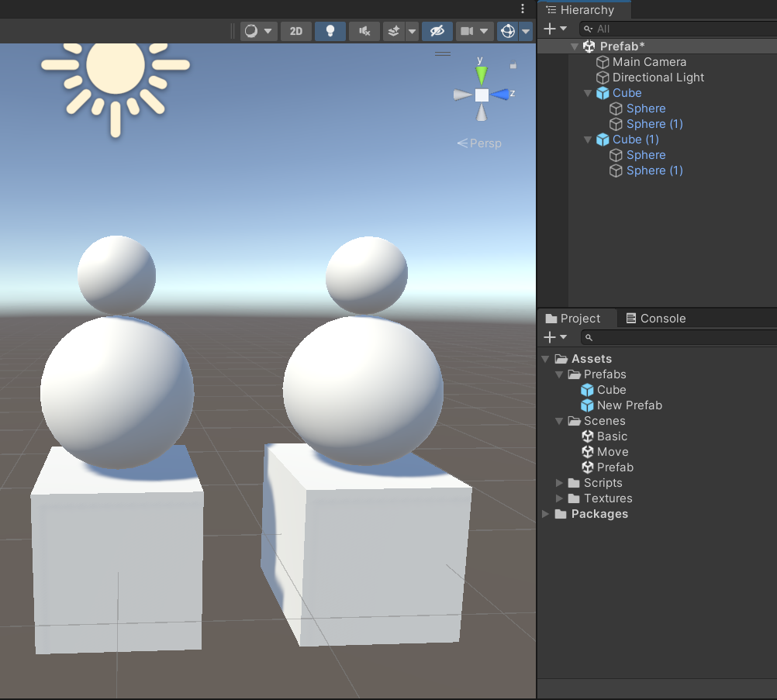Screen dimensions: 777x700
Task: Collapse the Prefabs folder in Assets
Action: (x=559, y=374)
